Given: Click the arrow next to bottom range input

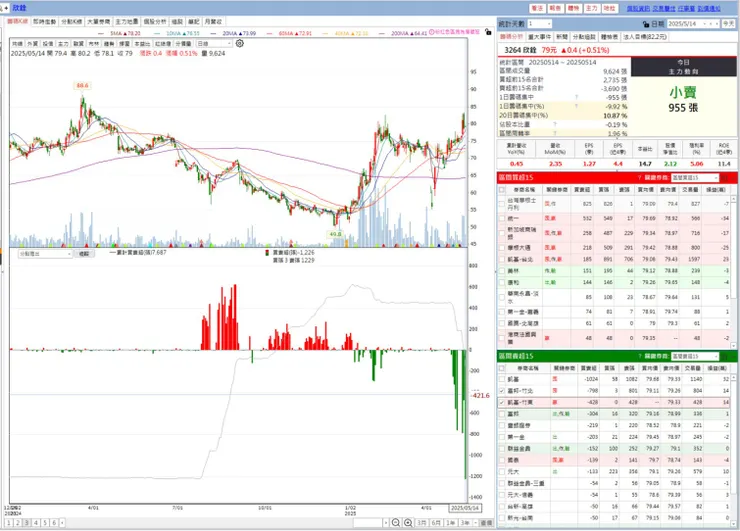Looking at the screenshot, I should point(386,523).
